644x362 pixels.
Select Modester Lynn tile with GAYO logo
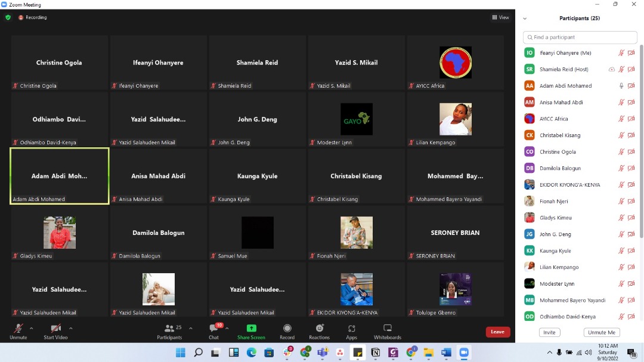point(357,119)
